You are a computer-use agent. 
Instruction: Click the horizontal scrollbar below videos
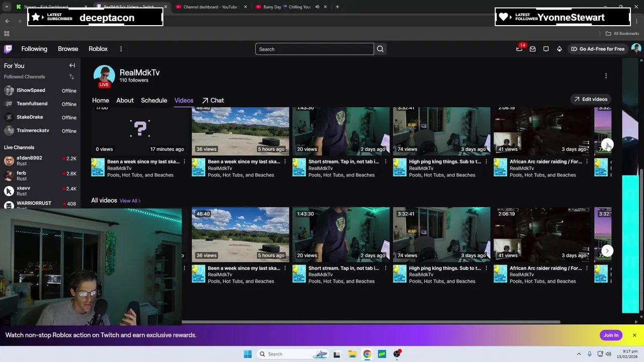371,322
